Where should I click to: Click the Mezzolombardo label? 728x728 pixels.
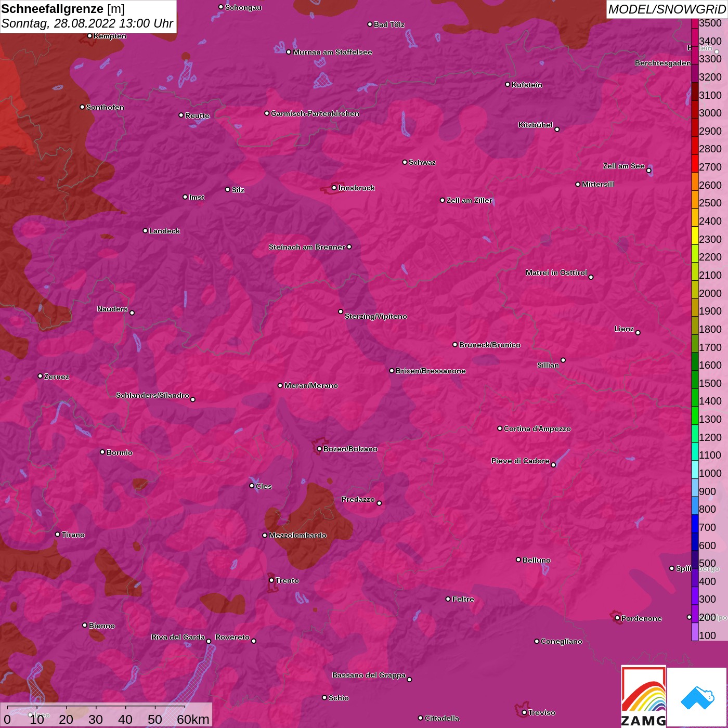click(298, 535)
